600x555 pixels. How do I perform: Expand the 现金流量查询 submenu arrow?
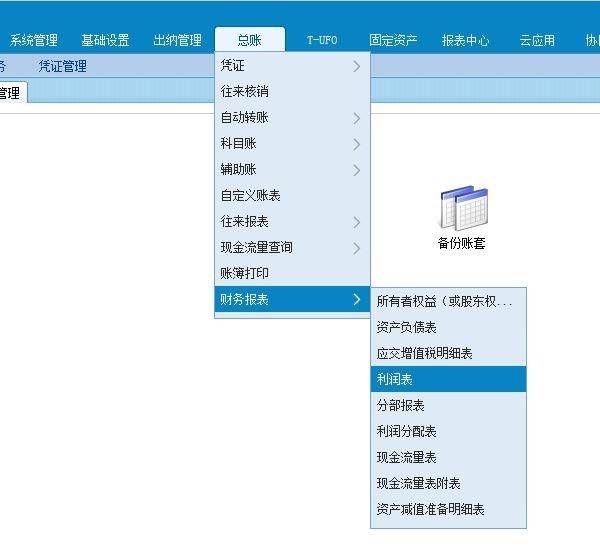pyautogui.click(x=357, y=248)
